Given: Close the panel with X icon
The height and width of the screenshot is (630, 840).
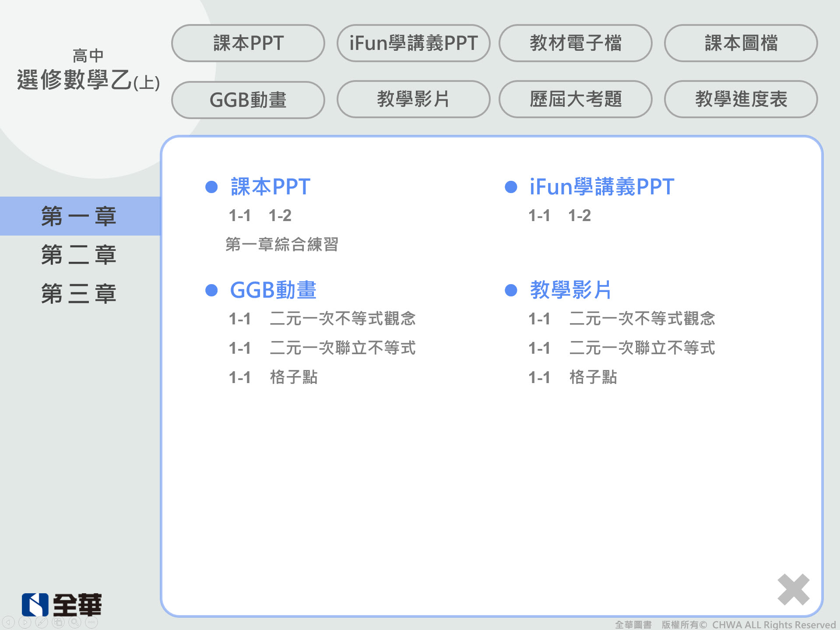Looking at the screenshot, I should pos(793,589).
